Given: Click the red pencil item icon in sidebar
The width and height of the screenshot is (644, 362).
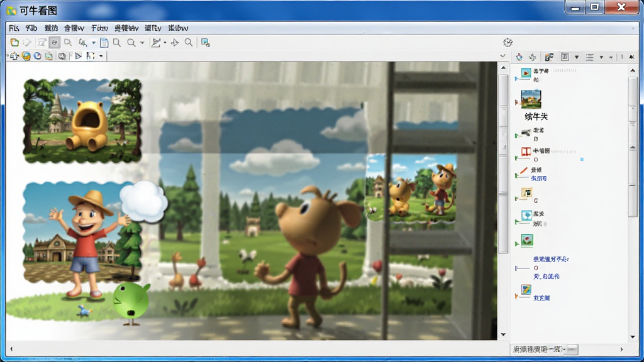Looking at the screenshot, I should click(x=524, y=170).
